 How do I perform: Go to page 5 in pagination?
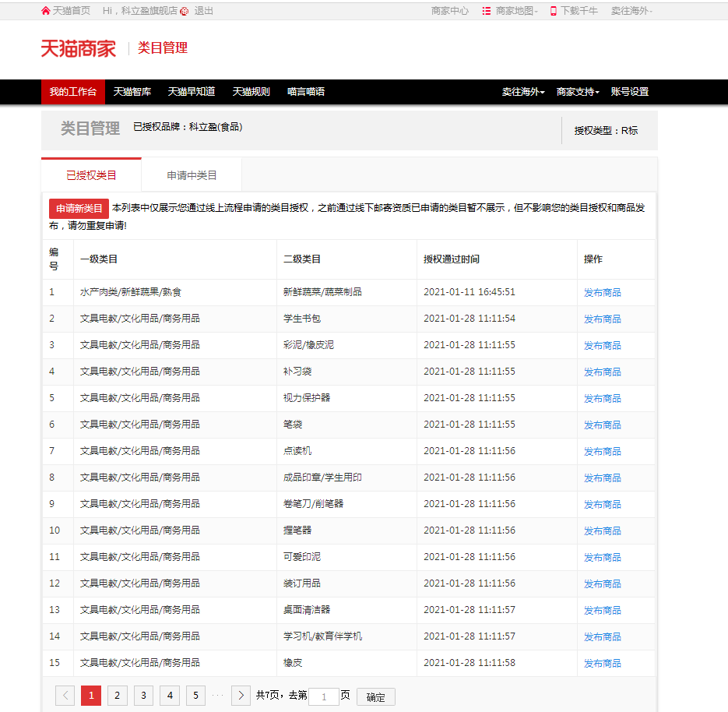[196, 696]
